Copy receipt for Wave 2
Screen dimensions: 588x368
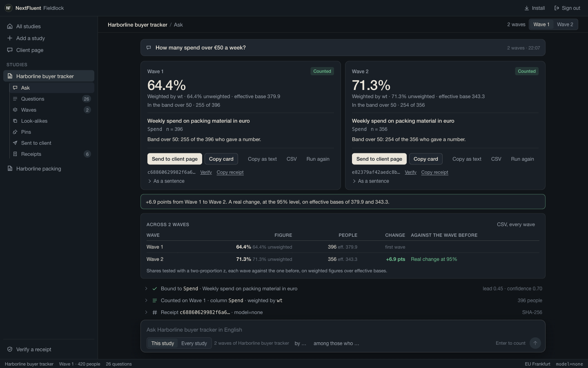click(434, 172)
